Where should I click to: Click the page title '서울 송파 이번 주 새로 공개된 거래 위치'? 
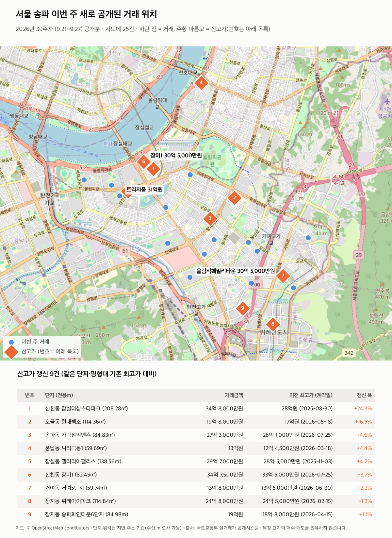[x=87, y=14]
